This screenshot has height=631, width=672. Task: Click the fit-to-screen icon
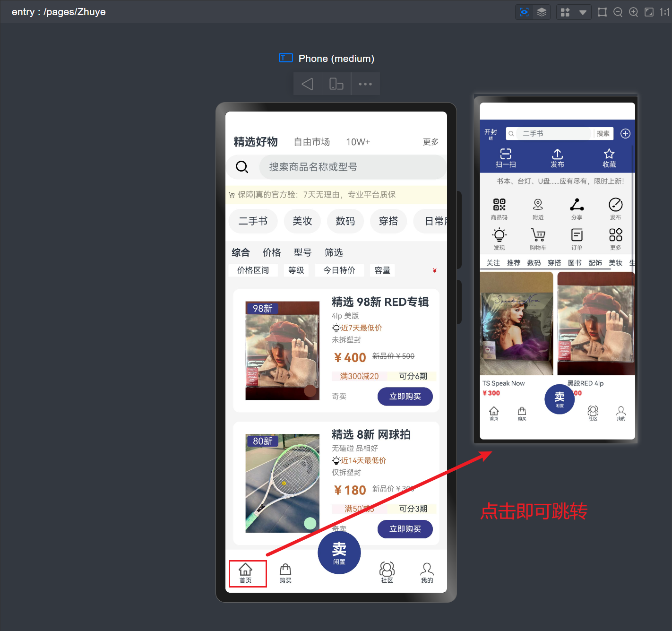[x=649, y=12]
